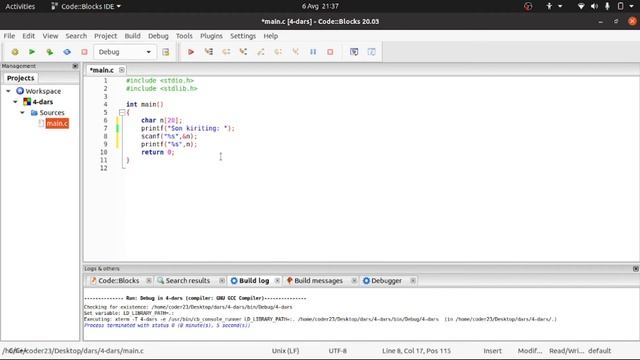Select main.c in project tree
Image resolution: width=640 pixels, height=360 pixels.
[57, 123]
